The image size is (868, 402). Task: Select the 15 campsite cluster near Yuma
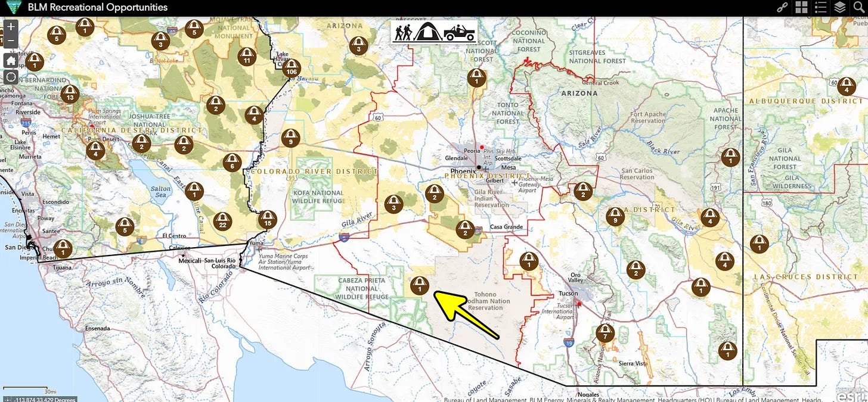[x=268, y=220]
